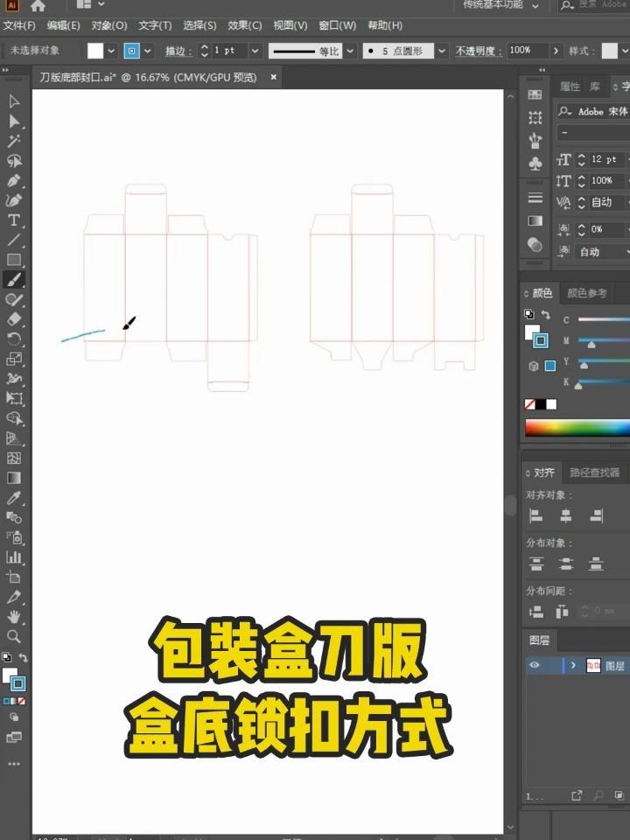This screenshot has height=840, width=630.
Task: Click the font size 12 pt field
Action: coord(607,159)
